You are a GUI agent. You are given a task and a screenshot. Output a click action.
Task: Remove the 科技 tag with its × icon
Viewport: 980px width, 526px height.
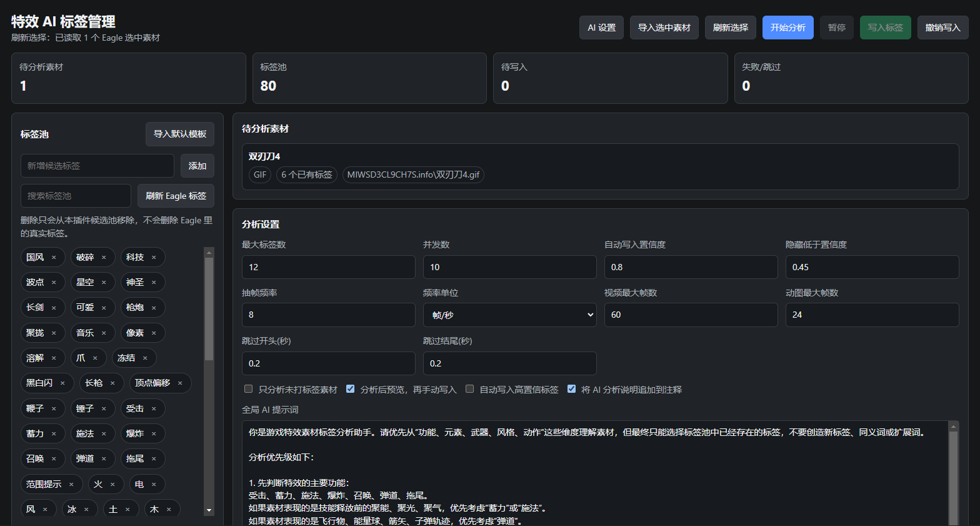click(154, 258)
